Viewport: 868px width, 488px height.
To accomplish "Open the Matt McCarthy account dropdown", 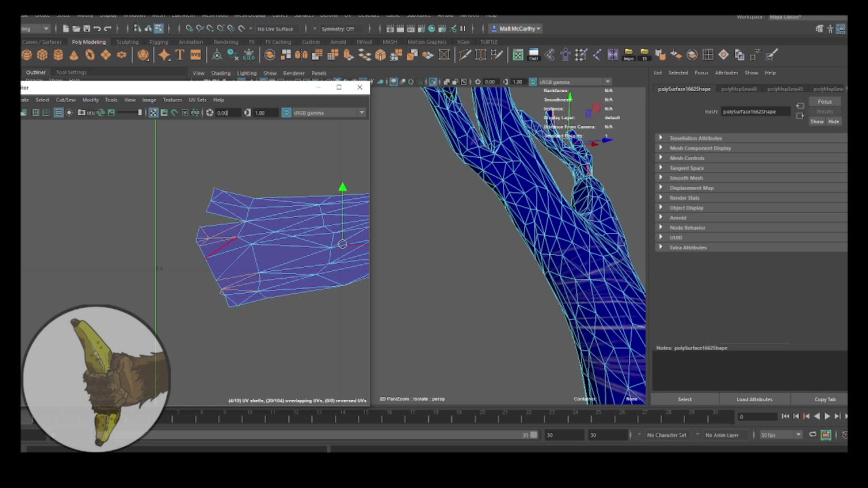I will pyautogui.click(x=515, y=28).
